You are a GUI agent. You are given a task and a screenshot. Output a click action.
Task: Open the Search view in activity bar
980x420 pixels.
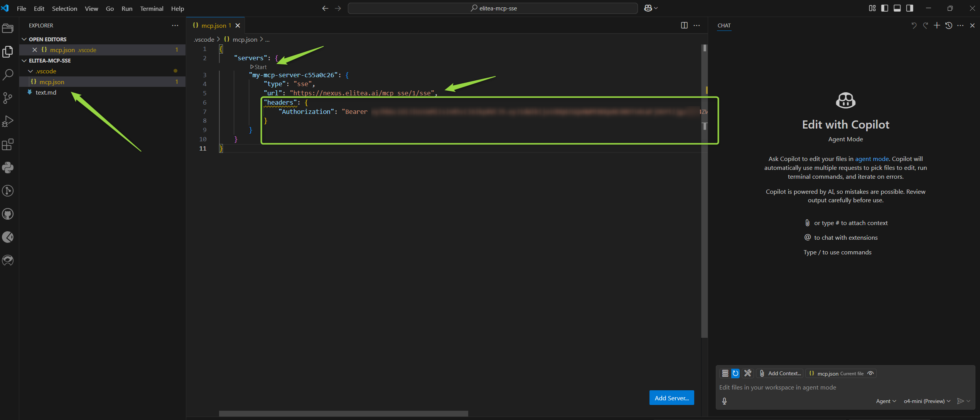[x=8, y=75]
